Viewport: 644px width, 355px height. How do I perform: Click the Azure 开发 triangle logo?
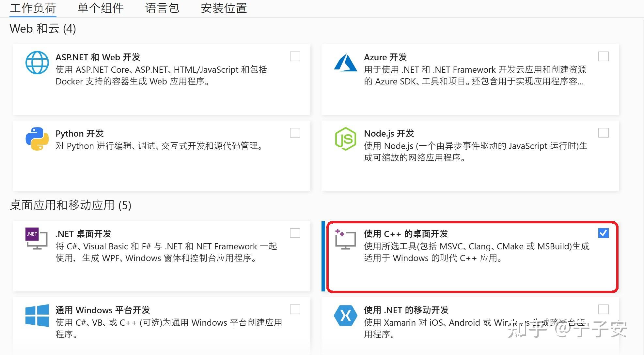pos(346,63)
